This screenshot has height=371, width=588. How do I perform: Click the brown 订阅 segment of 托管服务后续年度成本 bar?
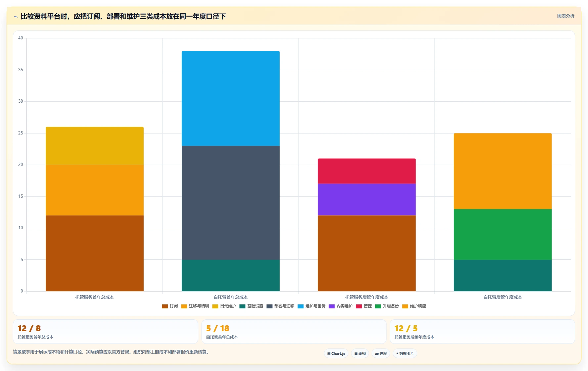(367, 253)
